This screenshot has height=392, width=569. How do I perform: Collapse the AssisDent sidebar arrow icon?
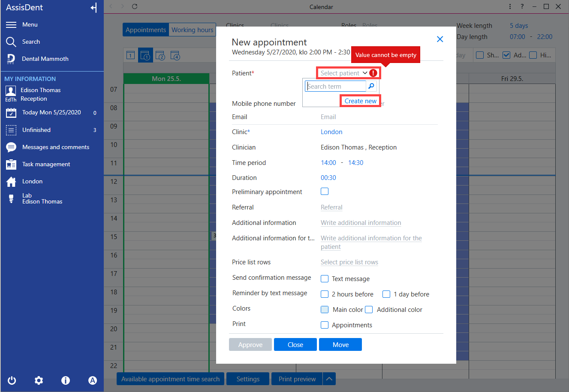pos(94,8)
